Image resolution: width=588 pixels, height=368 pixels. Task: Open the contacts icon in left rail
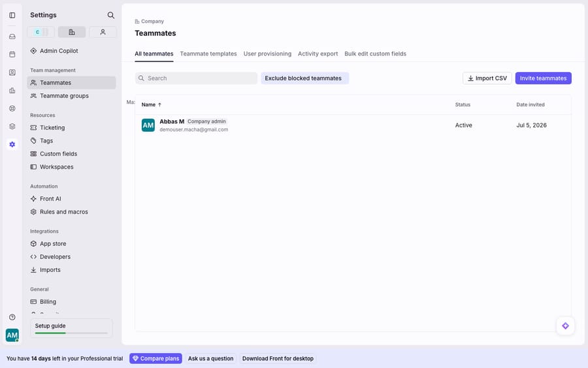point(12,73)
